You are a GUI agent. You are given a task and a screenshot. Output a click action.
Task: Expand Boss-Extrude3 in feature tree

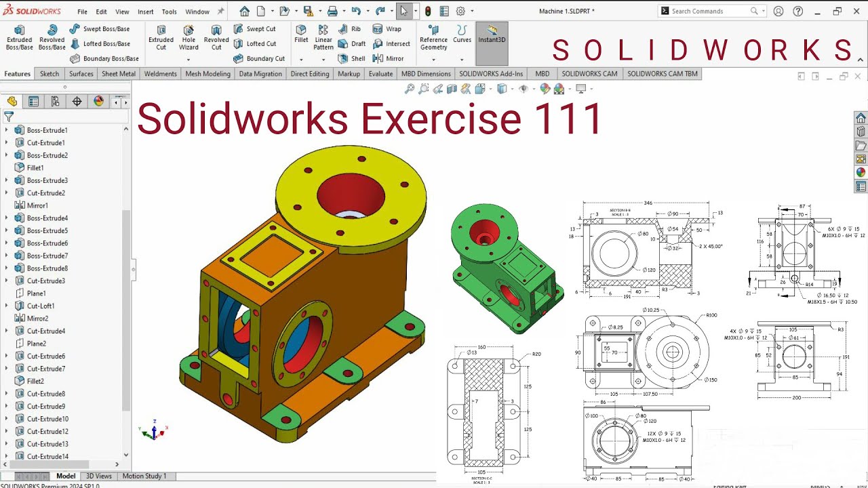click(x=7, y=180)
